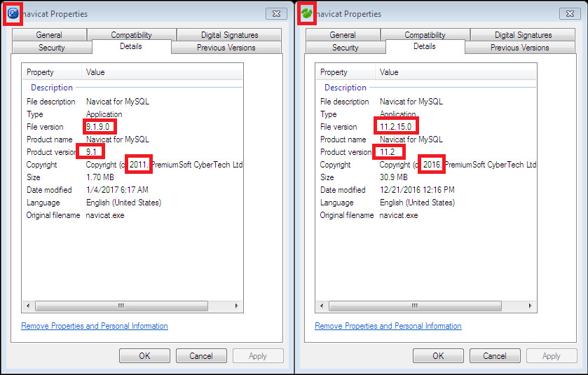This screenshot has height=375, width=588.
Task: Select Language row in right window
Action: click(x=426, y=203)
